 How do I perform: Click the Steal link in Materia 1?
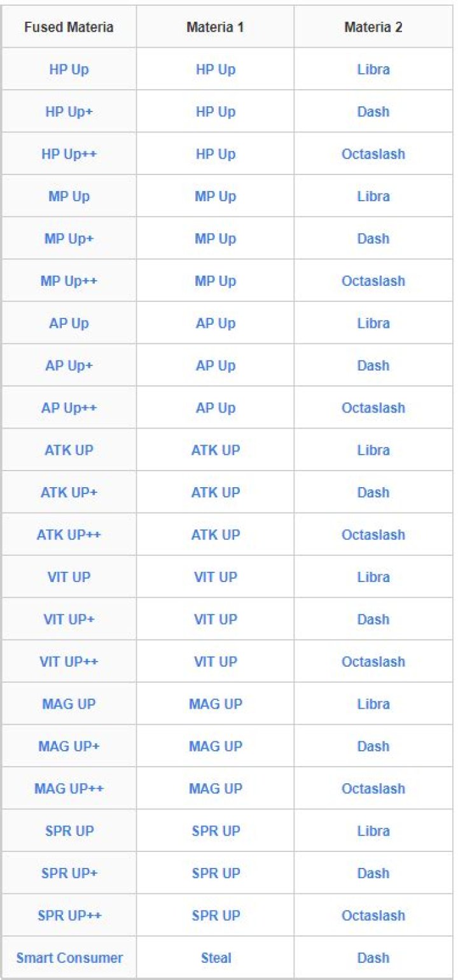coord(216,957)
